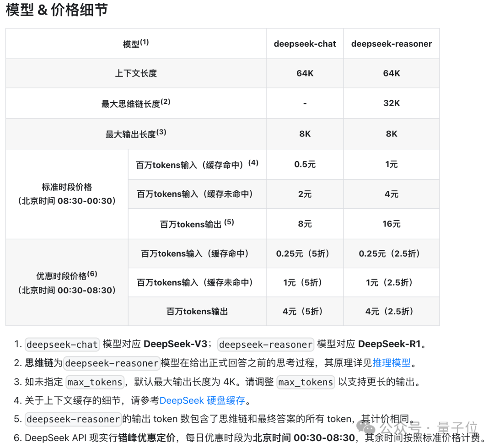Open the 推理模型 link in note 2
The image size is (494, 448).
click(391, 363)
